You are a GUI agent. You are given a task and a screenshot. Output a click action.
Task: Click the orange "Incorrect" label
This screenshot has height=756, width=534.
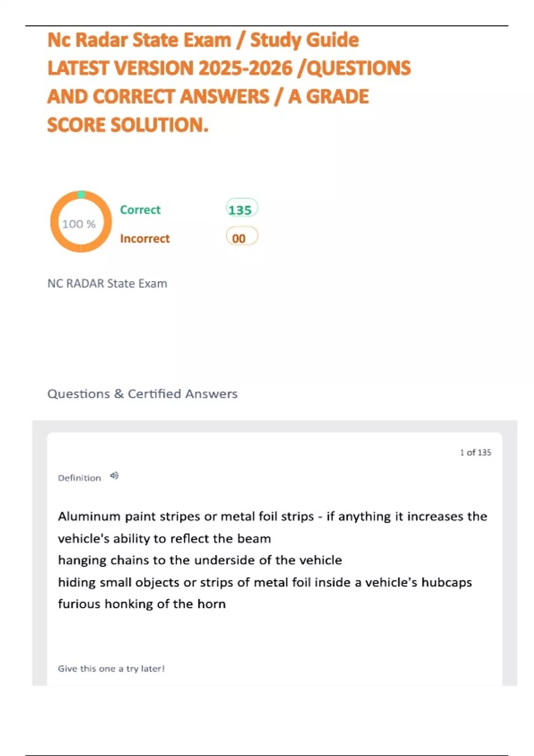(145, 238)
